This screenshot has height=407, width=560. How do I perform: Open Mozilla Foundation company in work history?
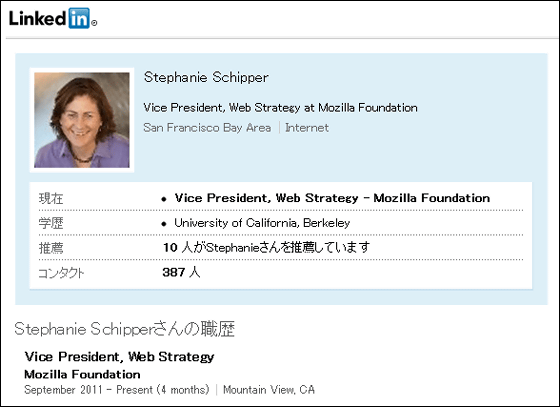[82, 374]
